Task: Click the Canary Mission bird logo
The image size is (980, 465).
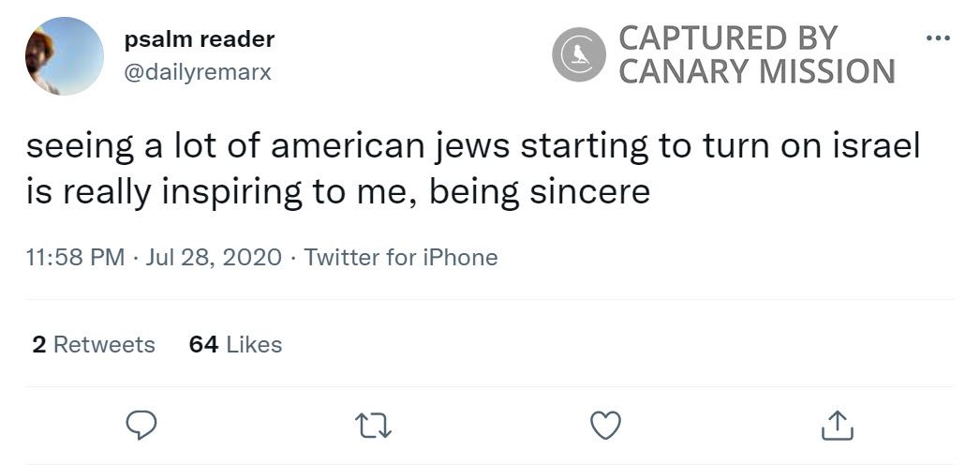Action: click(x=578, y=54)
